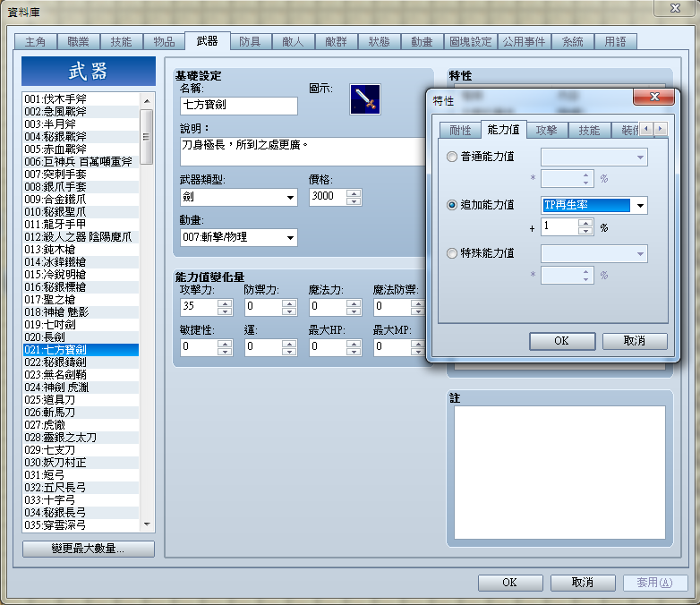
Task: Switch to the 敵人 tab
Action: (x=293, y=42)
